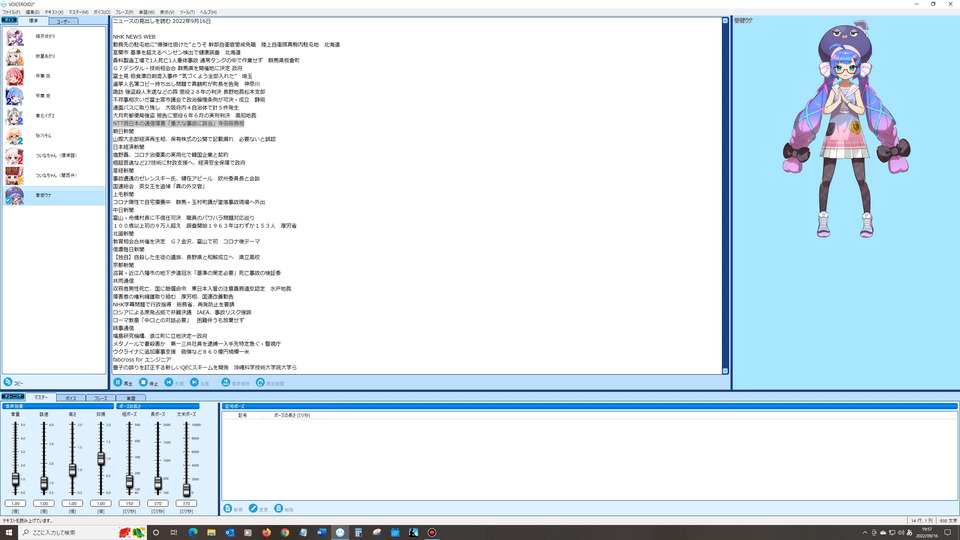Click the 短ポーズ value field showing 150

129,503
